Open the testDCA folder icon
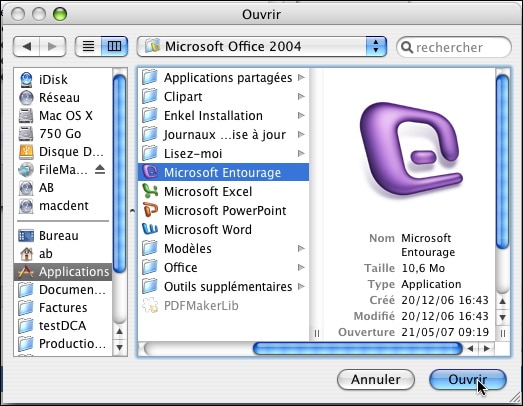523x406 pixels. [26, 326]
